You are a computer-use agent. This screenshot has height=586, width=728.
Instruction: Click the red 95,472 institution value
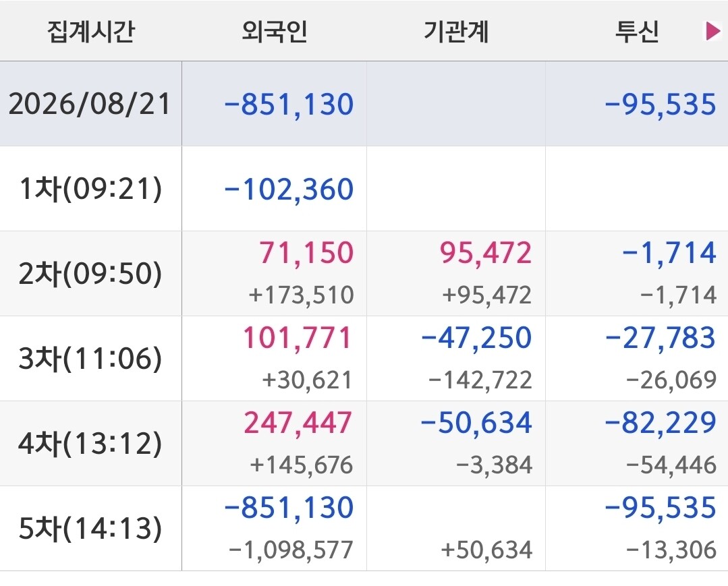point(486,252)
